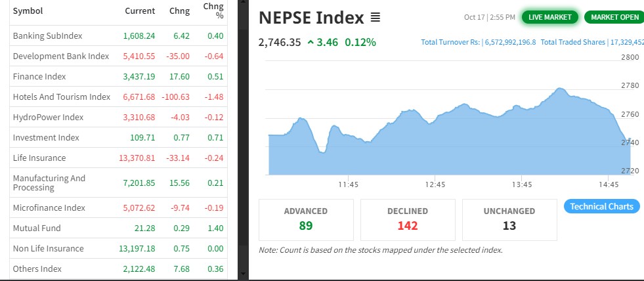
Task: Open Development Bank Index
Action: (x=60, y=56)
